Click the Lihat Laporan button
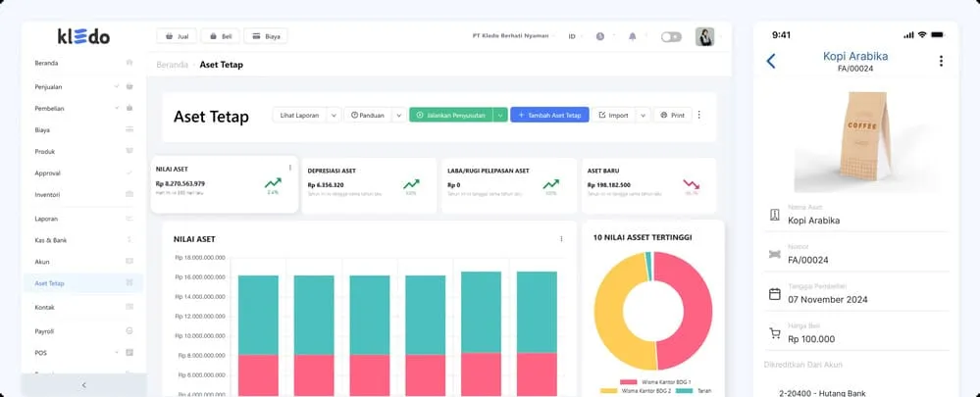Image resolution: width=980 pixels, height=397 pixels. click(x=299, y=115)
